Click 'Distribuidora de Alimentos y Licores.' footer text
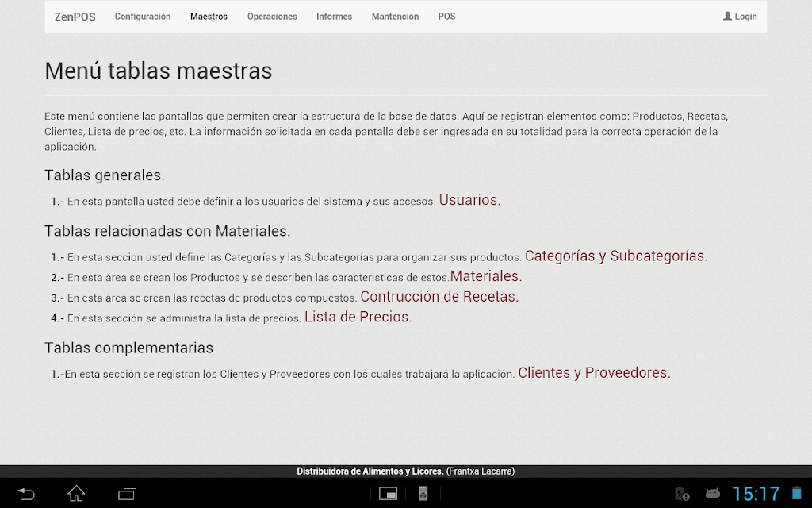This screenshot has width=812, height=508. 370,471
